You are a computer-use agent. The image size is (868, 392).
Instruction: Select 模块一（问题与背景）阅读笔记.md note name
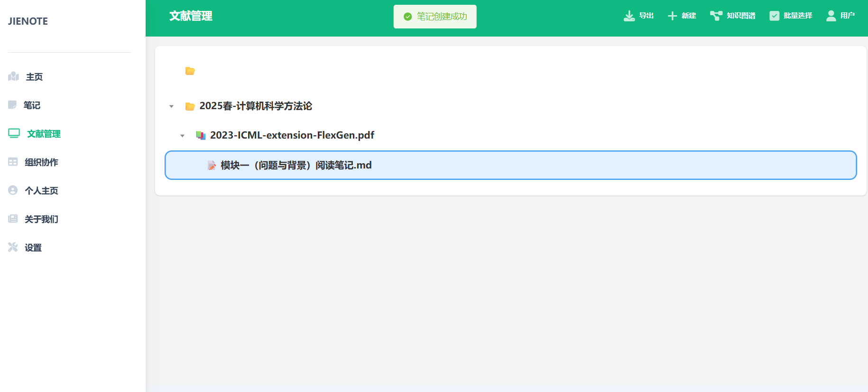(296, 165)
